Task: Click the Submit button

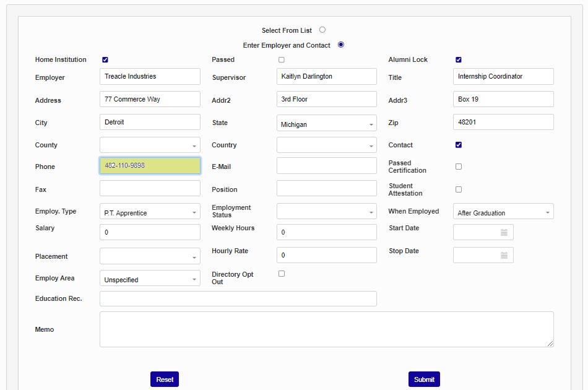Action: point(424,379)
